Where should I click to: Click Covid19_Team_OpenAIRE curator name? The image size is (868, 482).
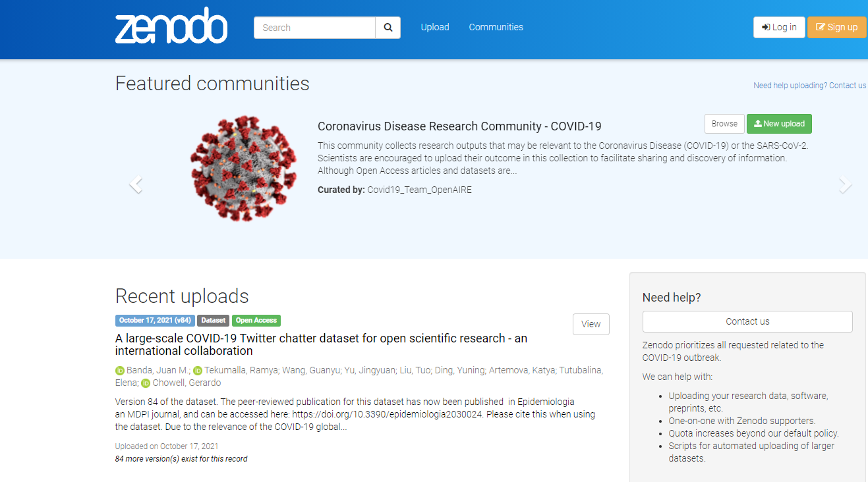click(419, 190)
